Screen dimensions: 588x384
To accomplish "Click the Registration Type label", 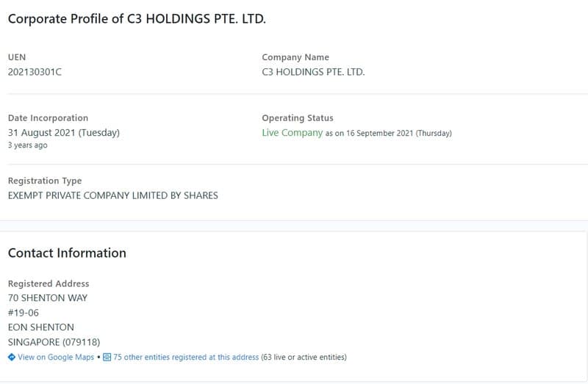I will click(x=45, y=181).
